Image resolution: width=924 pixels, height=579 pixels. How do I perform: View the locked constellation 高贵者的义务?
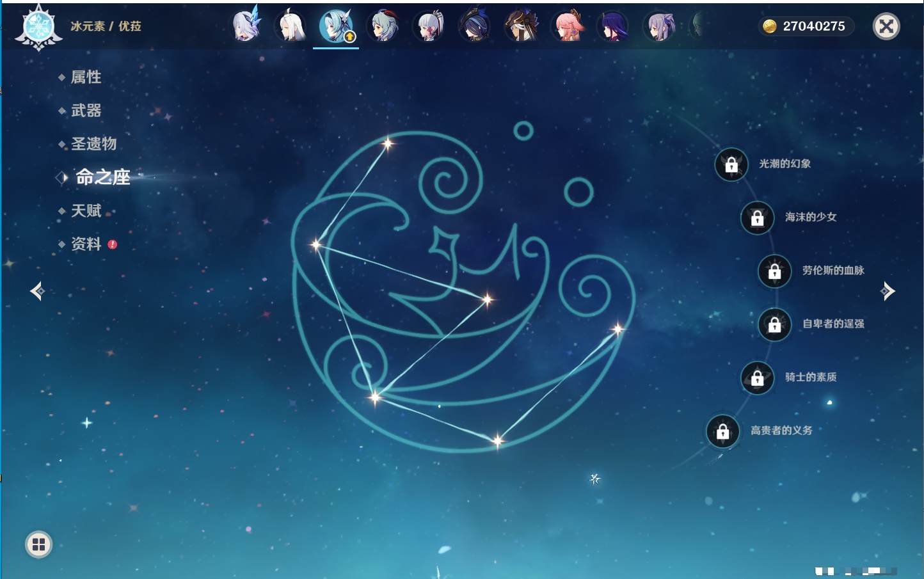(723, 431)
